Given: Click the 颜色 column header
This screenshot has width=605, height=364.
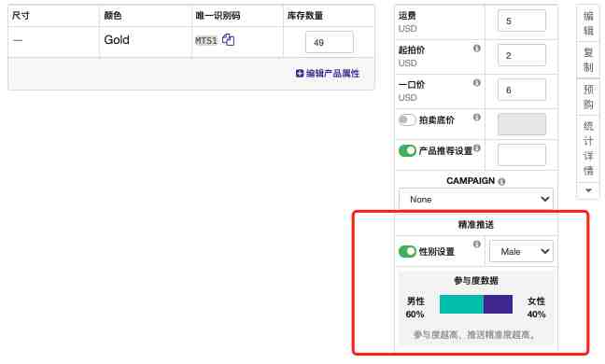Looking at the screenshot, I should pos(113,16).
